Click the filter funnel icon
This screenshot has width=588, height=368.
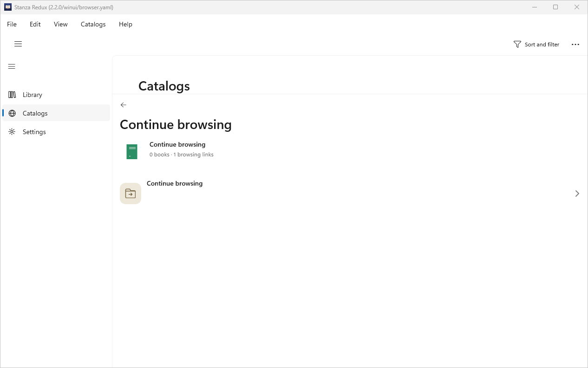517,45
